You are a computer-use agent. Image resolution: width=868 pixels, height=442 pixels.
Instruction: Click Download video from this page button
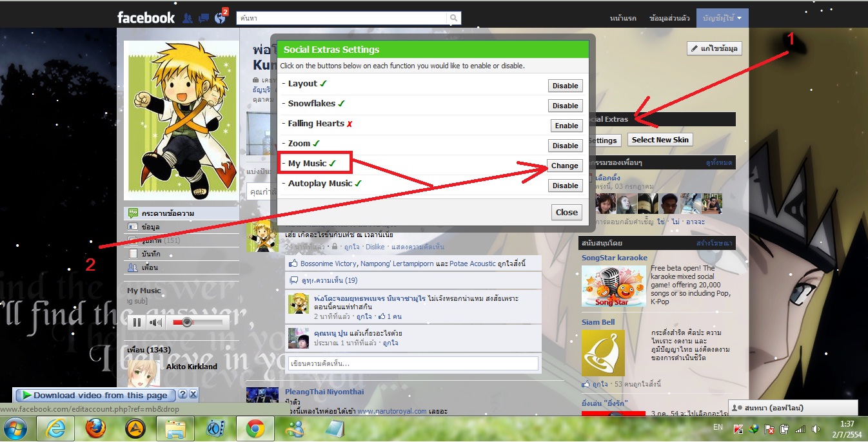click(95, 395)
